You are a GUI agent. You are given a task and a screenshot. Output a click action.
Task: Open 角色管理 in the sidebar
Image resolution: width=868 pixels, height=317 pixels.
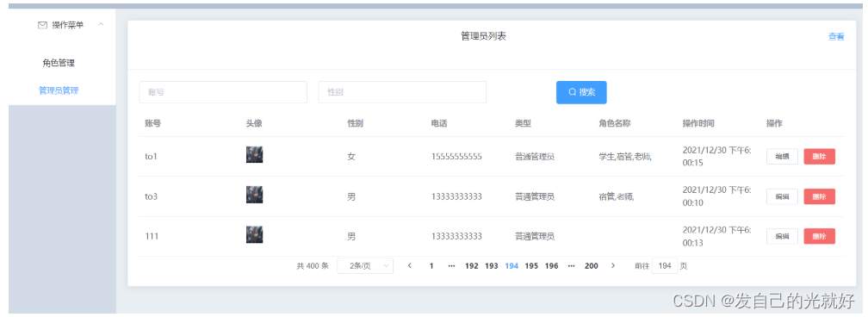click(59, 63)
